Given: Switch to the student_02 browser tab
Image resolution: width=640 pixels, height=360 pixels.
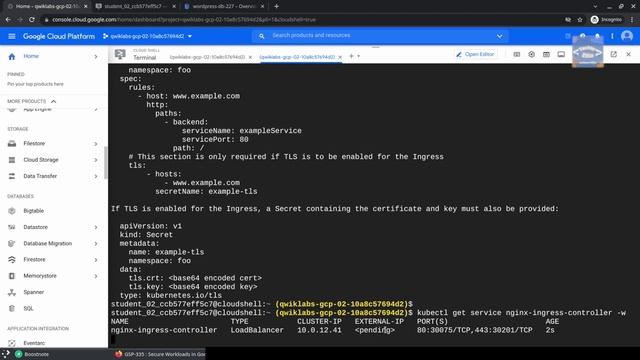Looking at the screenshot, I should coord(136,6).
